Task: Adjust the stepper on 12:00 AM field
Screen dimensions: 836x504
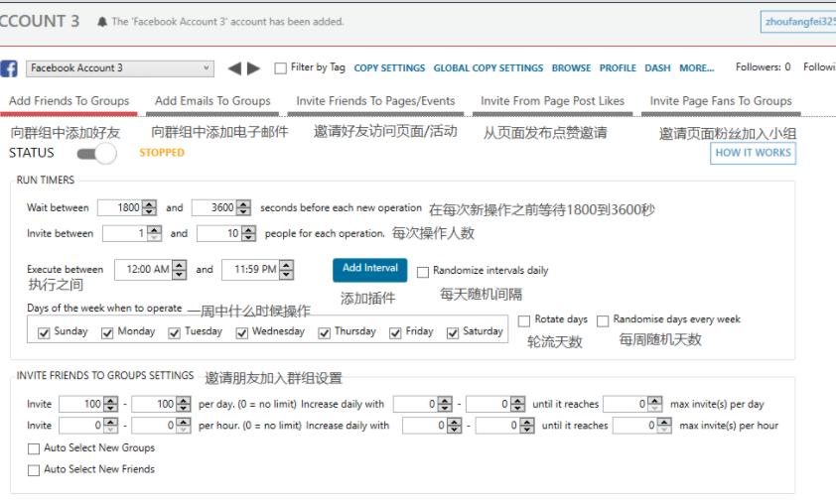Action: (x=180, y=270)
